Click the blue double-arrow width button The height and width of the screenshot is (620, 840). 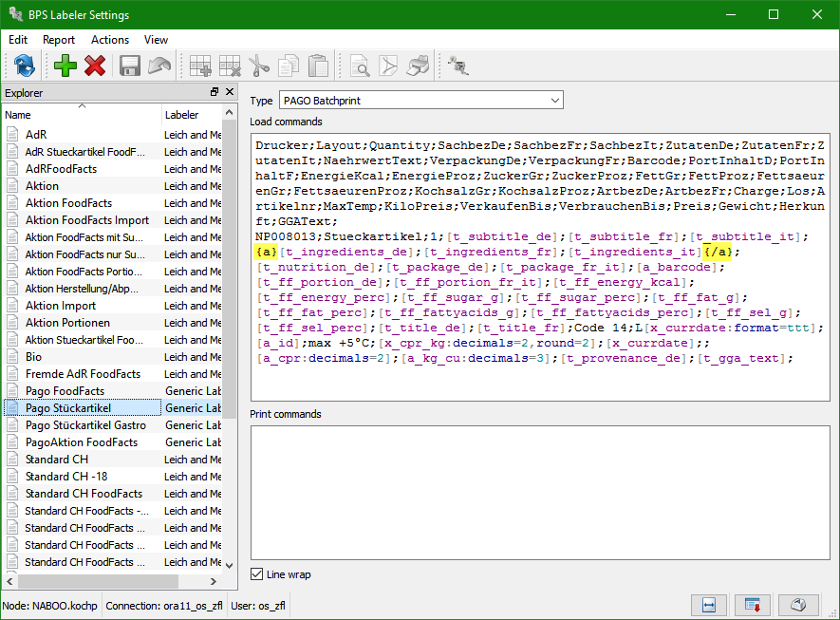click(707, 605)
